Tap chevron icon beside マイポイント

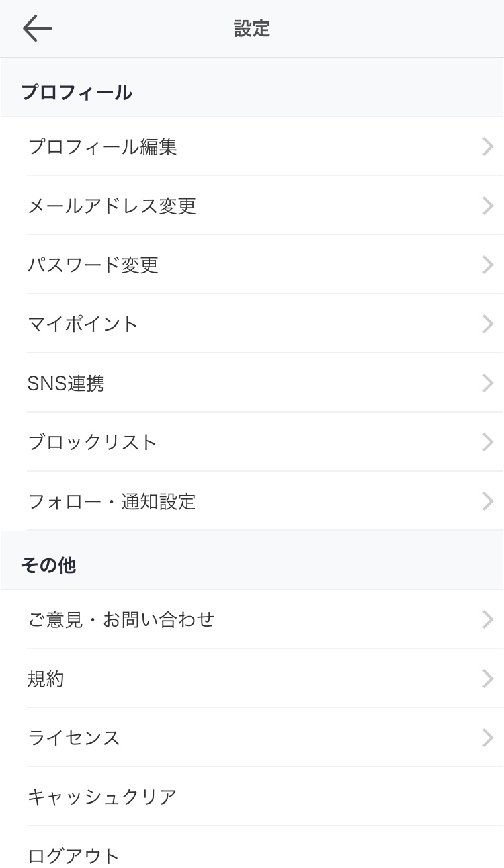[488, 324]
